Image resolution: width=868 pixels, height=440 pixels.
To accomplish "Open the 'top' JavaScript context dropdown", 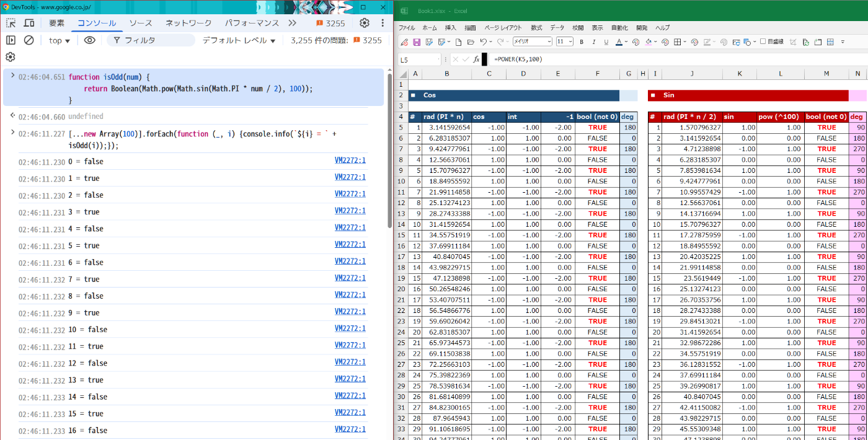I will coord(60,40).
